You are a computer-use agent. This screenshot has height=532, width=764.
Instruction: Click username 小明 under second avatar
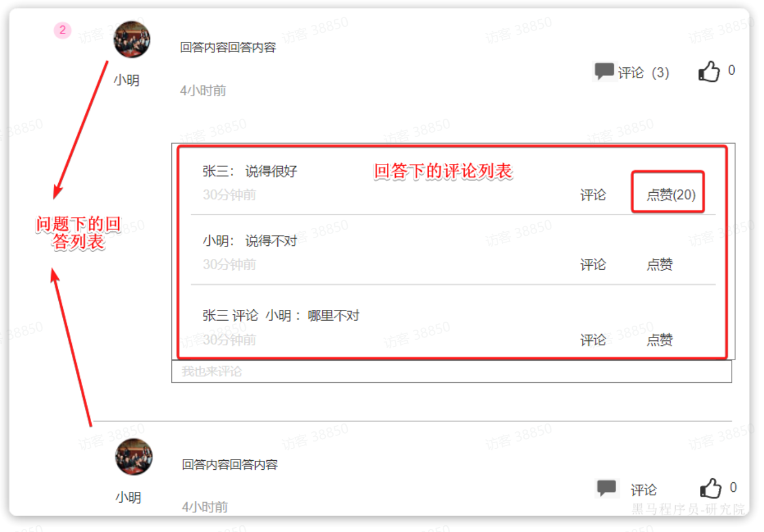click(128, 498)
